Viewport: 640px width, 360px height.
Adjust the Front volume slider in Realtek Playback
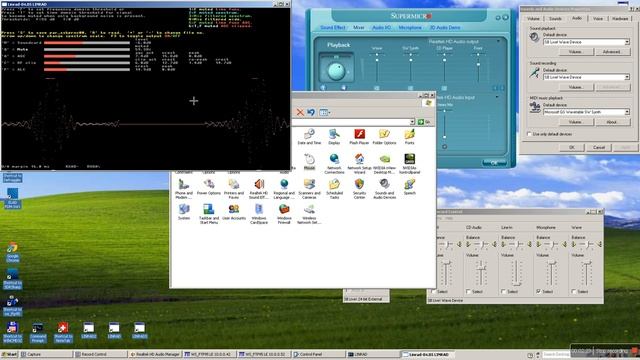[x=478, y=64]
